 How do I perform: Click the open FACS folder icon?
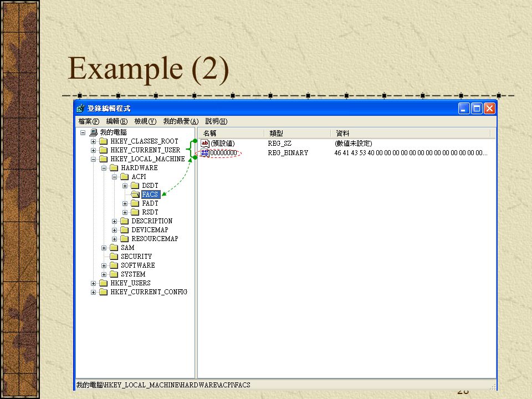[135, 194]
